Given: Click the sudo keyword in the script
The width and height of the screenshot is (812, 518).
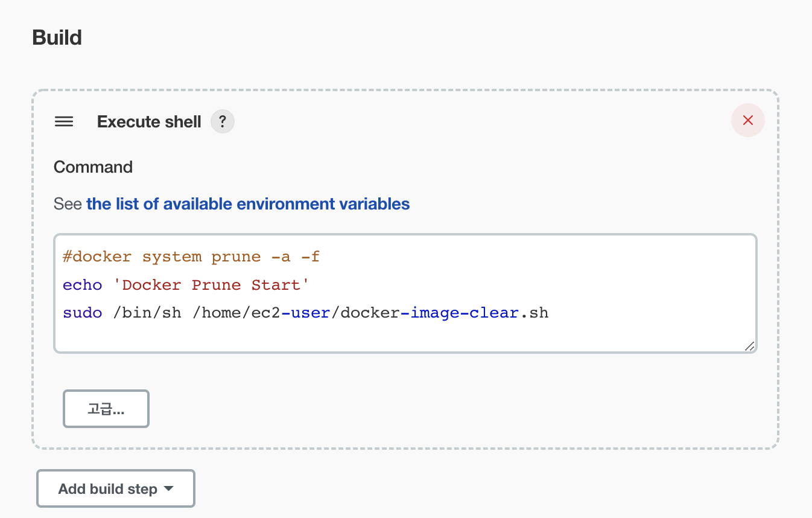Looking at the screenshot, I should click(83, 313).
